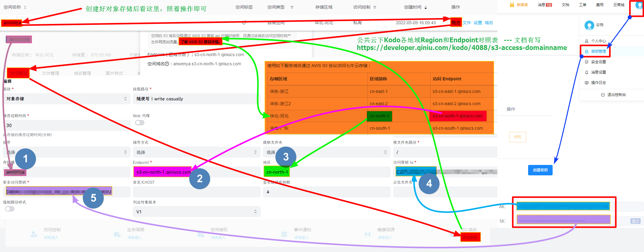Click the user avatar in top bar
The width and height of the screenshot is (644, 252).
tap(639, 6)
